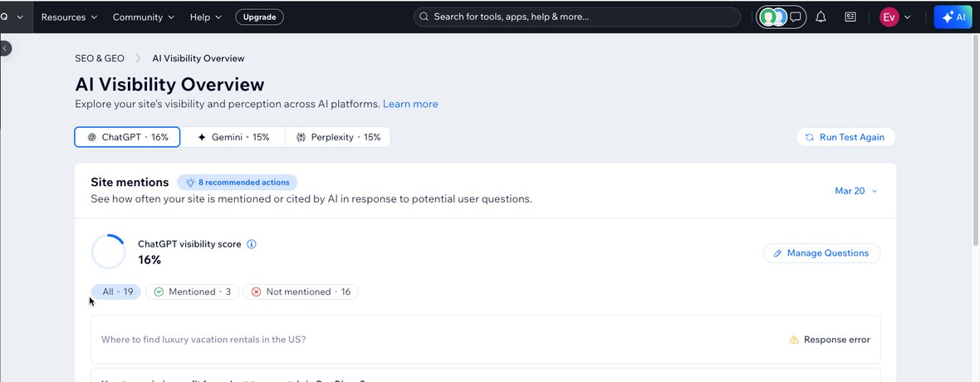
Task: Click the Response error label
Action: point(837,340)
